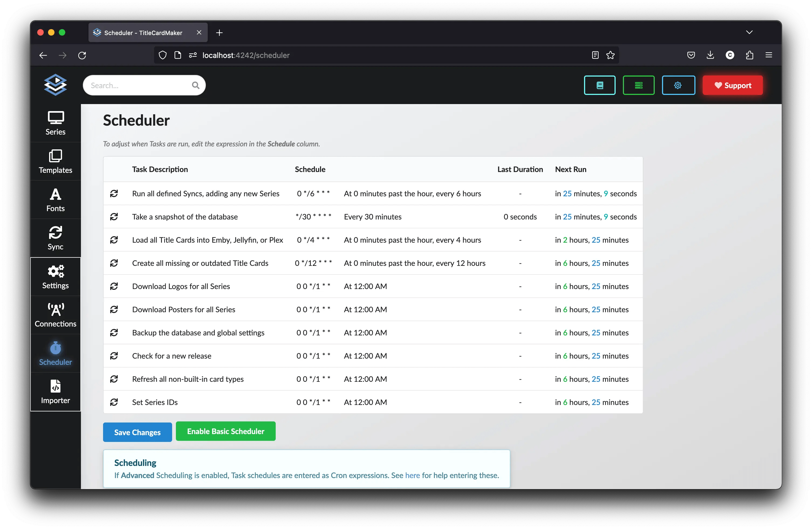Bookmark this page with the star icon
Screen dimensions: 812x529
point(610,55)
